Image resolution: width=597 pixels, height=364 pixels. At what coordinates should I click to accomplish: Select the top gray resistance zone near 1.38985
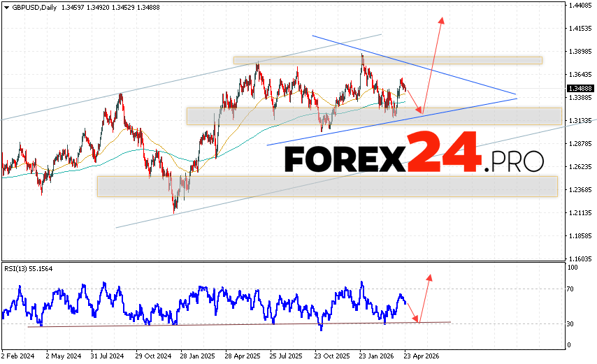point(387,60)
